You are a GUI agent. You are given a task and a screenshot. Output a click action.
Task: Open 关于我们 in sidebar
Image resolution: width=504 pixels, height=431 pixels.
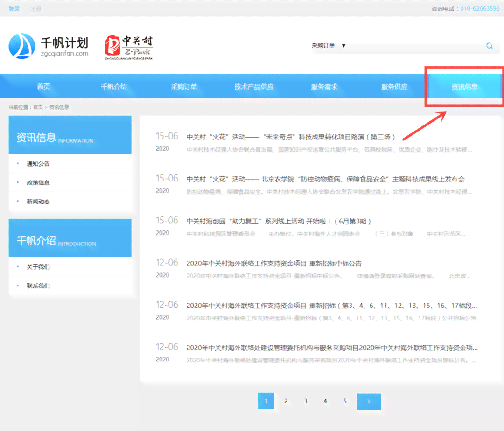click(x=38, y=267)
